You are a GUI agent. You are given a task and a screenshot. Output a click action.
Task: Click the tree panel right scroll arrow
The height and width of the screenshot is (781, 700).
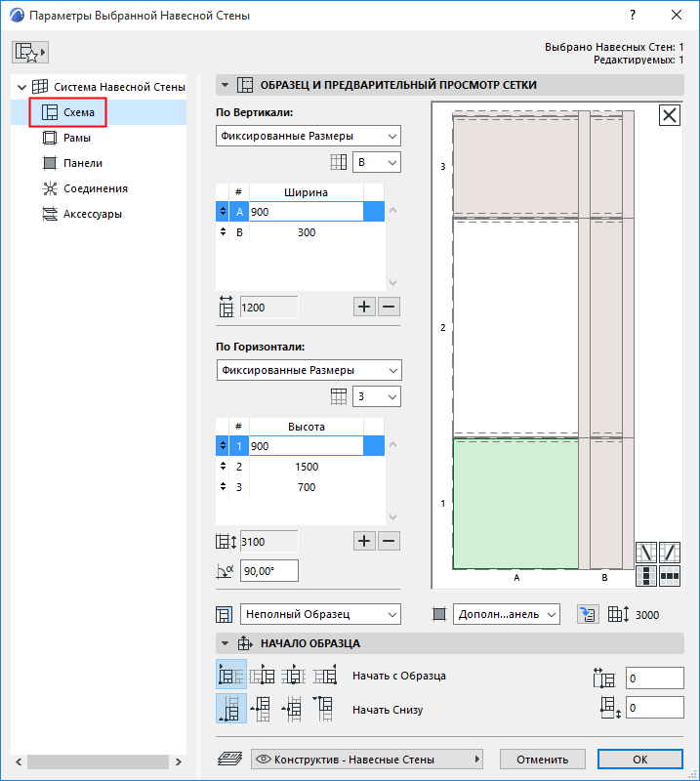(x=179, y=761)
